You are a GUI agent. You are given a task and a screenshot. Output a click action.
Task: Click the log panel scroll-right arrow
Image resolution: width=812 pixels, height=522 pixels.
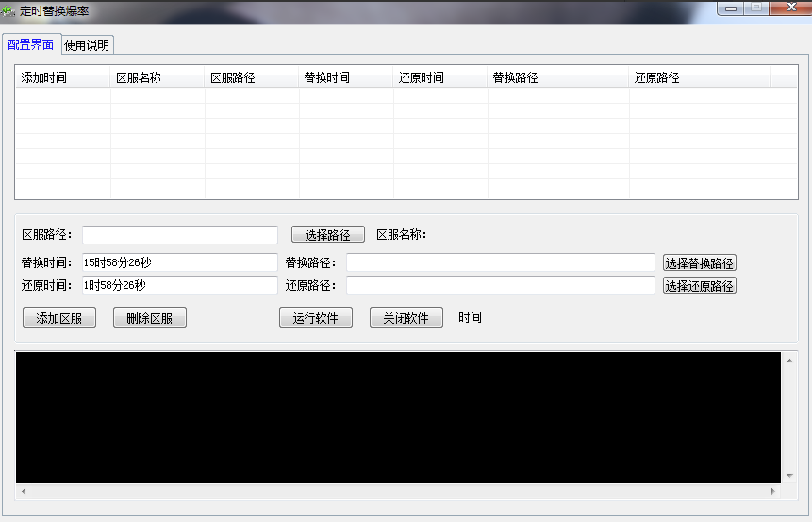click(773, 491)
